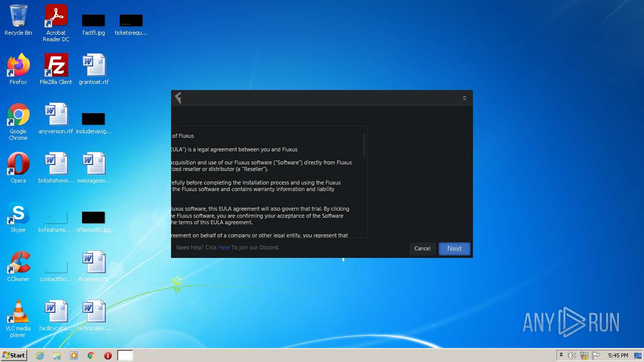Select the contacttho... desktop file
The width and height of the screenshot is (644, 362).
pos(56,270)
